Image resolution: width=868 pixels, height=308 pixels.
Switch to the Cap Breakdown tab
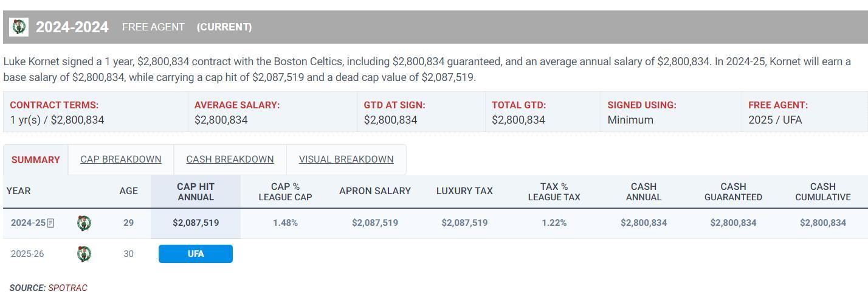tap(121, 159)
